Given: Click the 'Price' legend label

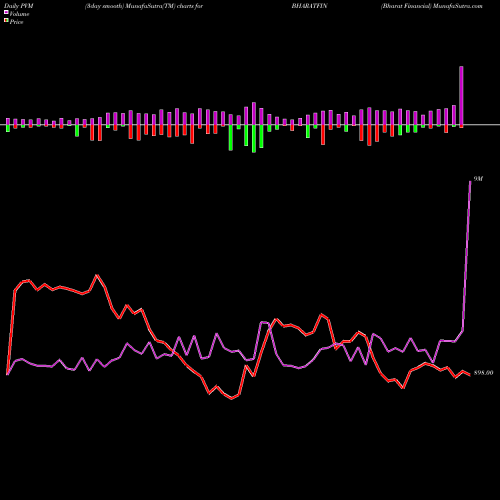Looking at the screenshot, I should [16, 22].
